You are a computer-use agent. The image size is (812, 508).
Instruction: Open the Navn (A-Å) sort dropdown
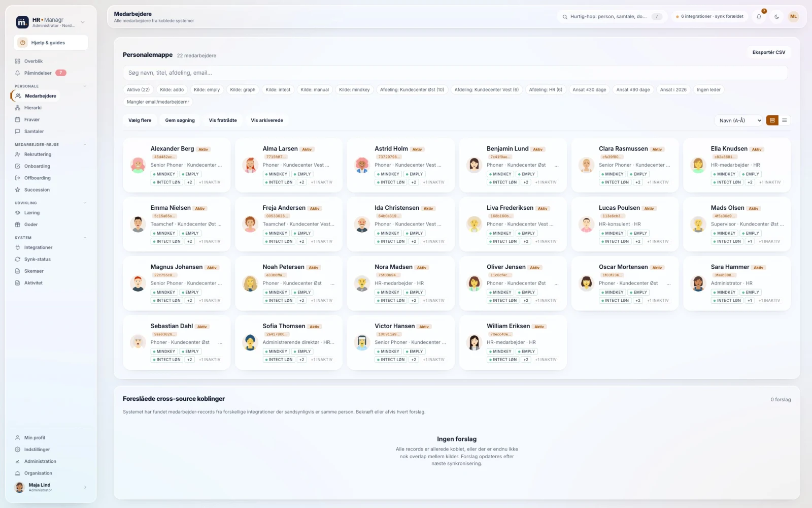click(x=739, y=120)
